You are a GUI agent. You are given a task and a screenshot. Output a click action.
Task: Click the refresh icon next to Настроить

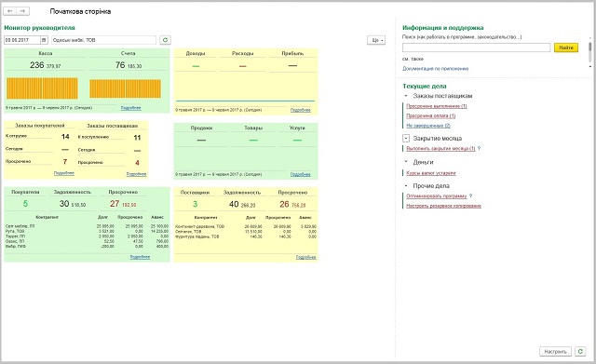click(x=580, y=352)
